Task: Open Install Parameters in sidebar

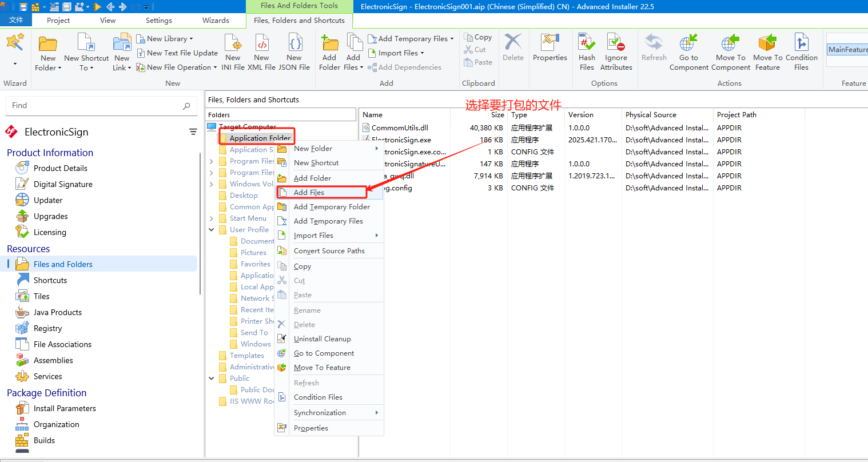Action: 65,408
